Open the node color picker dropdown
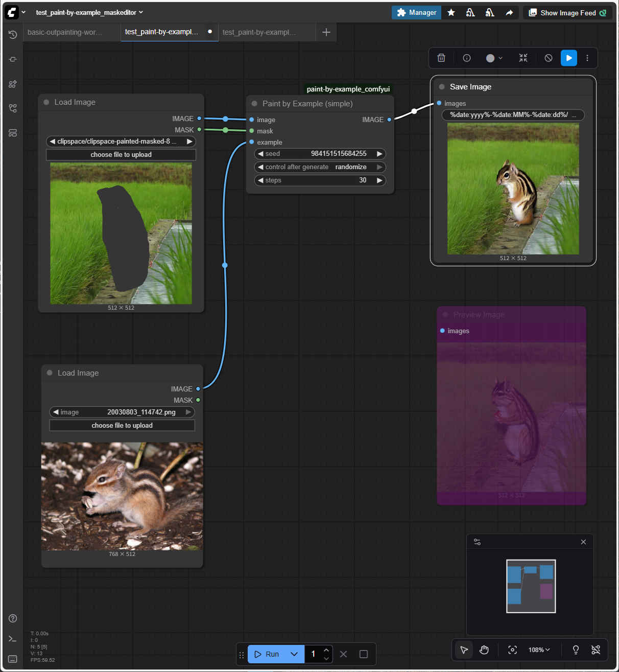This screenshot has width=619, height=672. (x=494, y=58)
